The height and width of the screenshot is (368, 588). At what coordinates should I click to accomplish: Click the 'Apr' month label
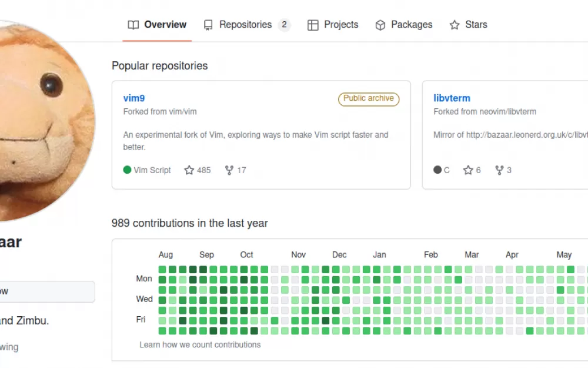[512, 255]
